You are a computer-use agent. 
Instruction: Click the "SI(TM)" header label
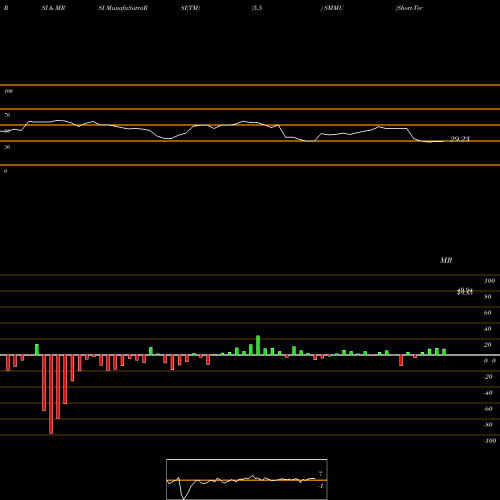190,8
